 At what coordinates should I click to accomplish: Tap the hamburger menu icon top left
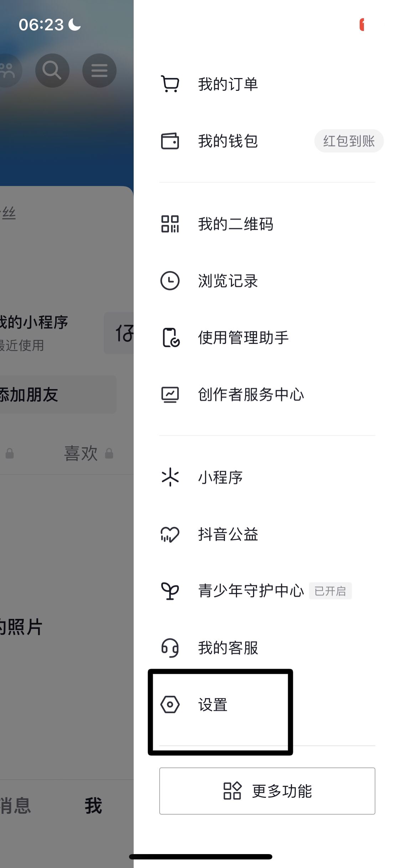click(99, 70)
